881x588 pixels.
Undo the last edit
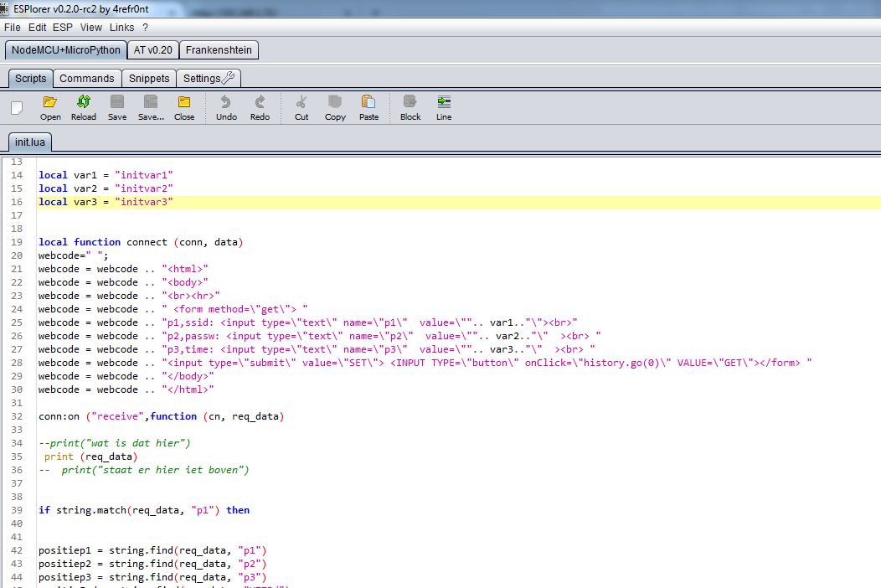[226, 108]
